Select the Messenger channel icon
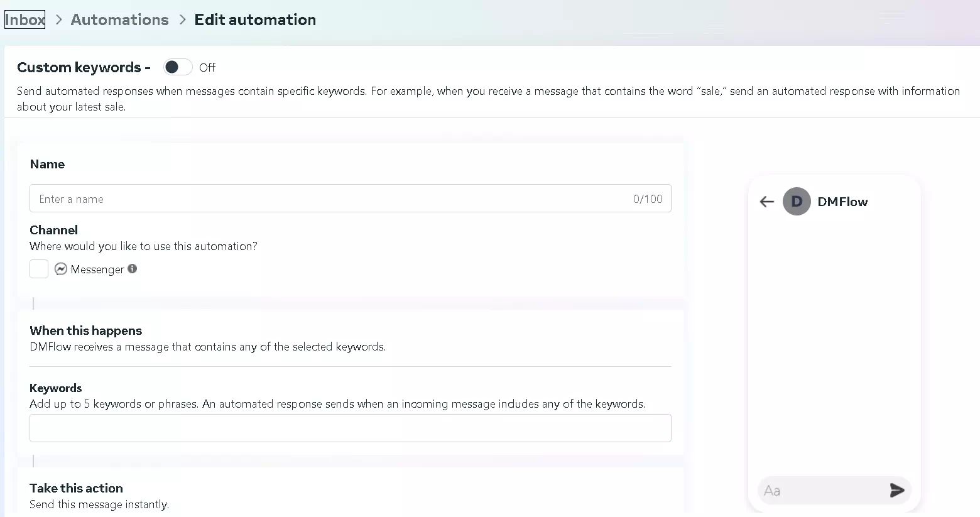Image resolution: width=980 pixels, height=517 pixels. tap(60, 269)
